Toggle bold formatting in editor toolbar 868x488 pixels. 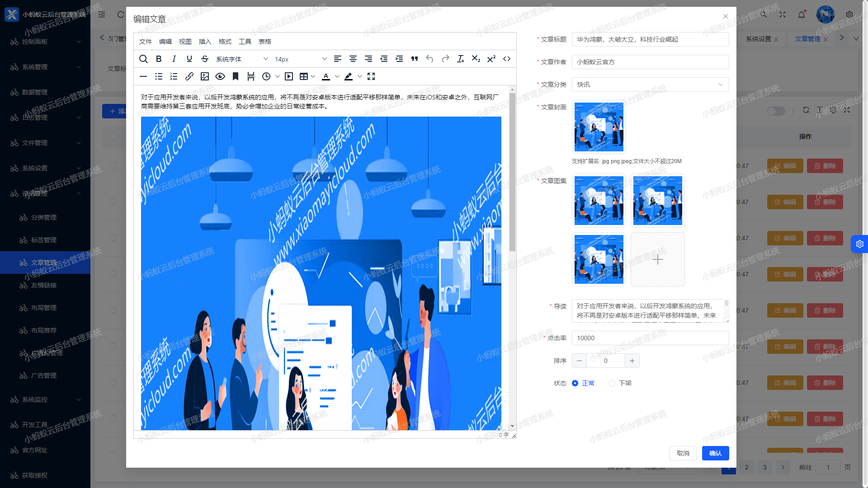(159, 59)
